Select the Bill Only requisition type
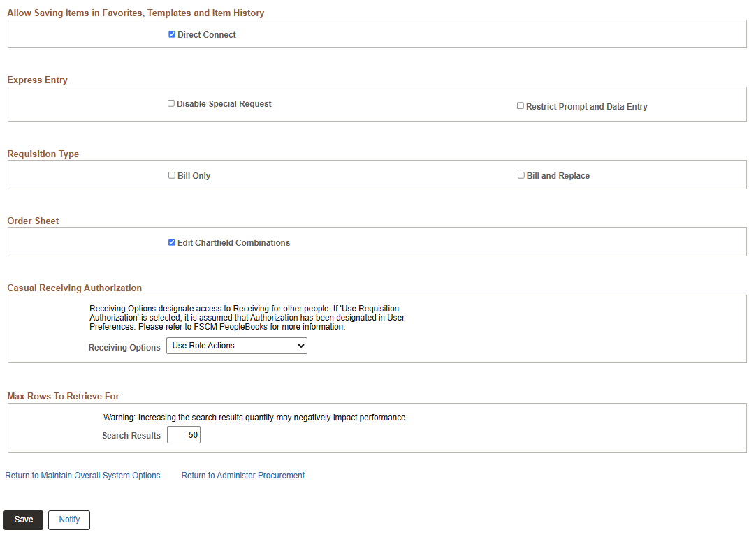This screenshot has height=537, width=756. point(172,175)
